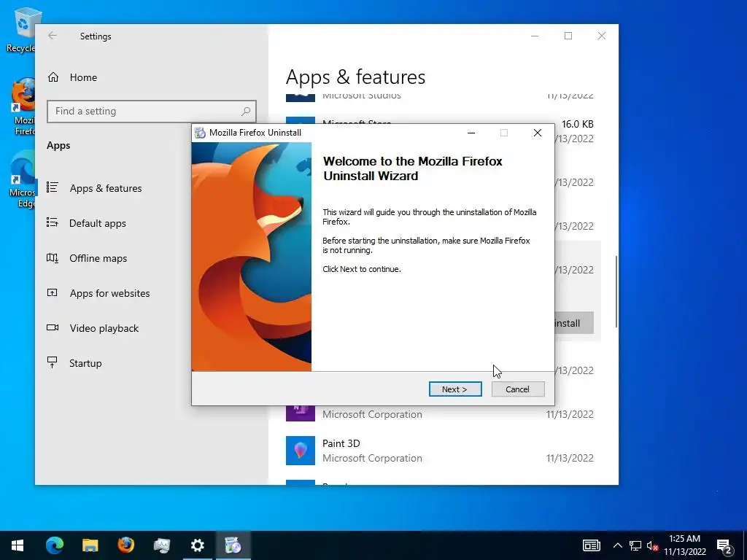Cancel the Mozilla Firefox uninstall dialog
Screen dimensions: 747x560
[518, 389]
